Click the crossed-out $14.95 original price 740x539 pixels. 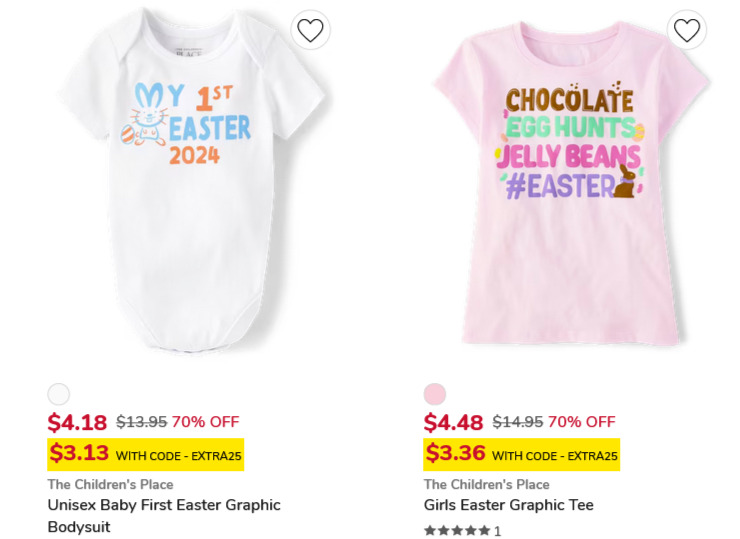(518, 421)
